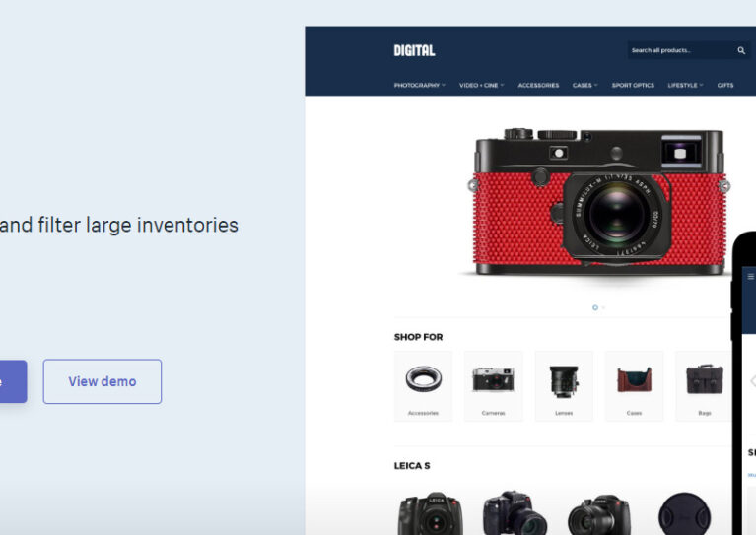Screen dimensions: 756x535
Task: Expand the Photography menu dropdown
Action: tap(420, 86)
